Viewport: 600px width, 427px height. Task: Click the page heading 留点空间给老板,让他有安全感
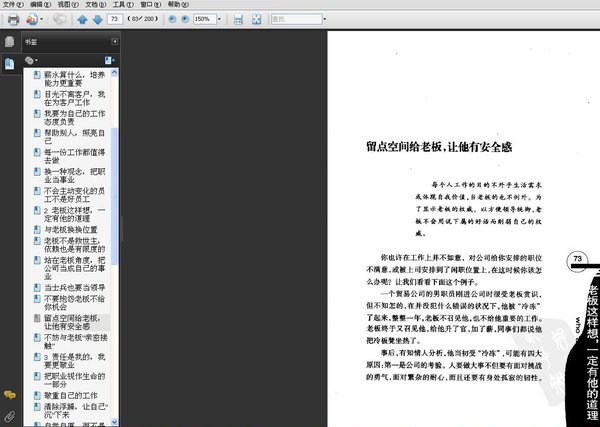click(439, 147)
